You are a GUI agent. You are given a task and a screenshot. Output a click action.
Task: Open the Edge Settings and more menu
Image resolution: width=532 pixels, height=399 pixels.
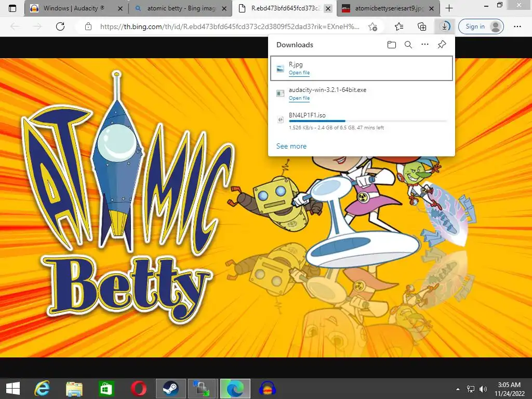pyautogui.click(x=517, y=26)
